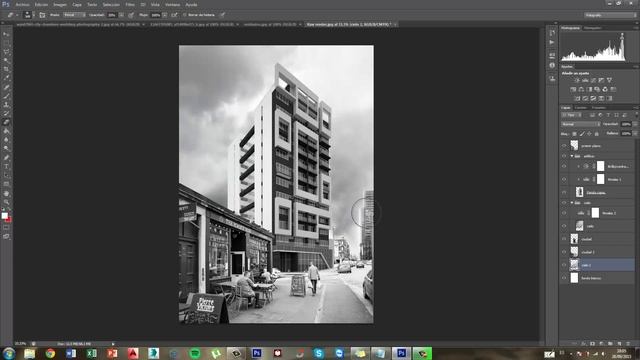Add a Brightness/Contrast adjustment from Ajustes panel
640x360 pixels.
click(577, 80)
